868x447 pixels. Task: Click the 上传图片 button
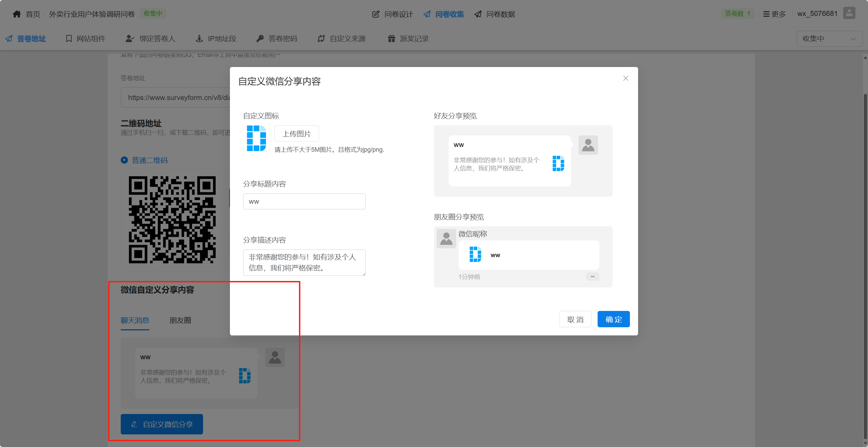tap(297, 134)
